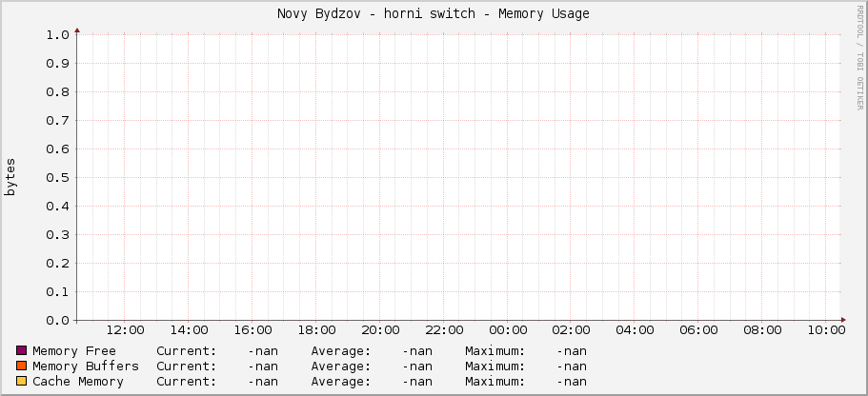Image resolution: width=868 pixels, height=396 pixels.
Task: Click the orange Memory Buffers legend swatch
Action: [x=22, y=366]
